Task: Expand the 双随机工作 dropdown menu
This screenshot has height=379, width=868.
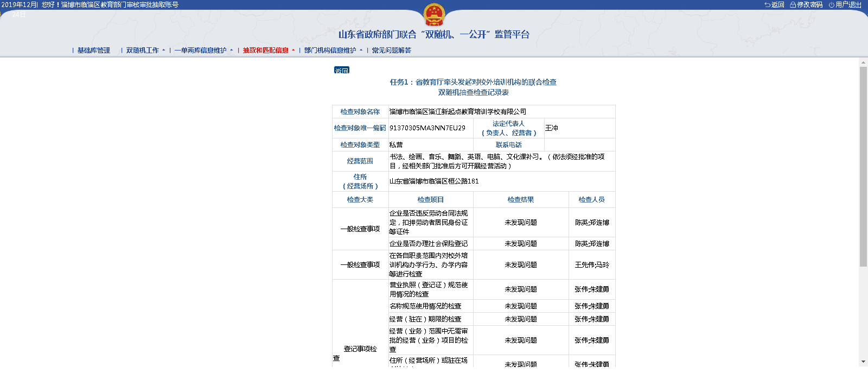Action: [145, 50]
